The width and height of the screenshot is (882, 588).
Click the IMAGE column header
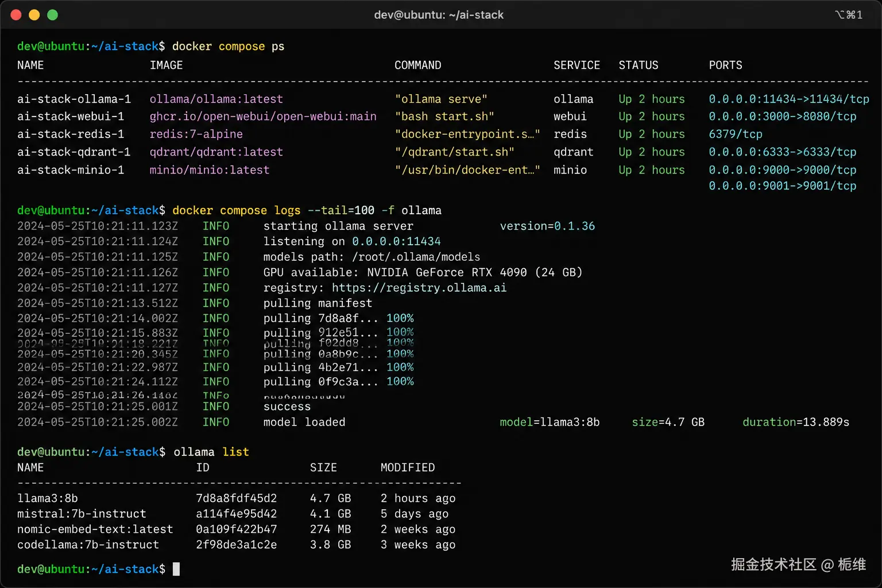tap(167, 65)
